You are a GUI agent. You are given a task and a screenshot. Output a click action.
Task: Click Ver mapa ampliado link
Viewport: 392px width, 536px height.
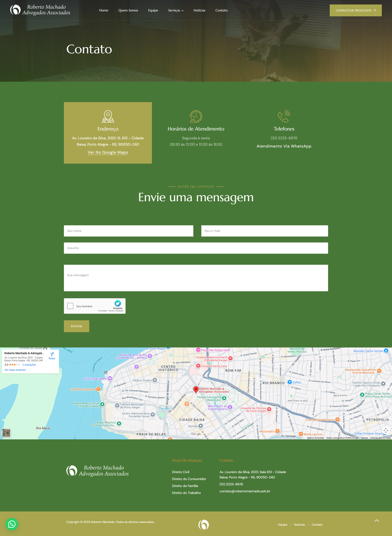[15, 370]
